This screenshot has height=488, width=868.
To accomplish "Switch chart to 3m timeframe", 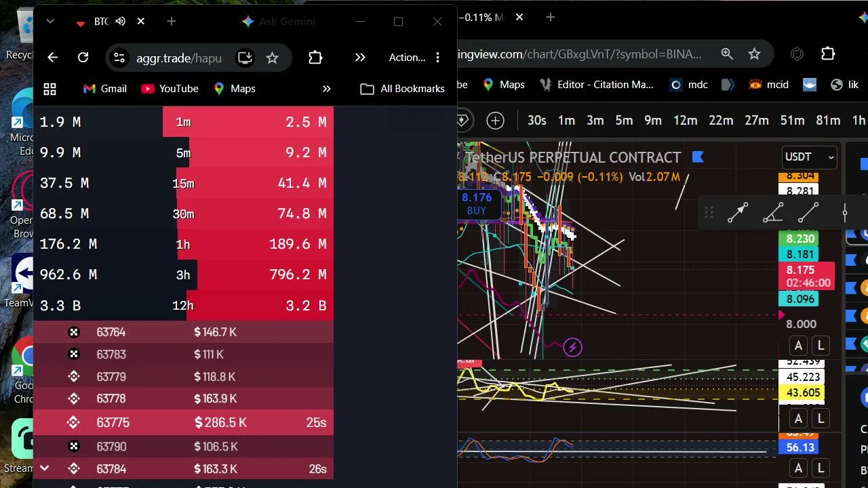I will click(x=595, y=121).
